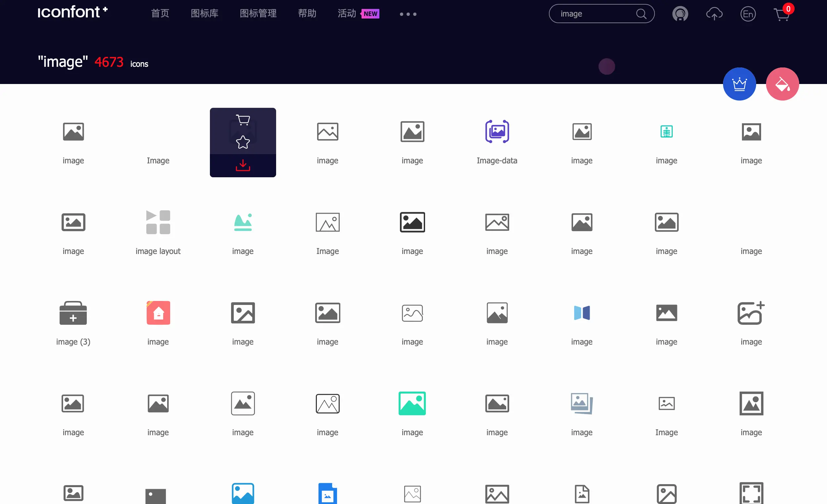
Task: Open the upload-icons cloud icon in header
Action: pyautogui.click(x=714, y=14)
